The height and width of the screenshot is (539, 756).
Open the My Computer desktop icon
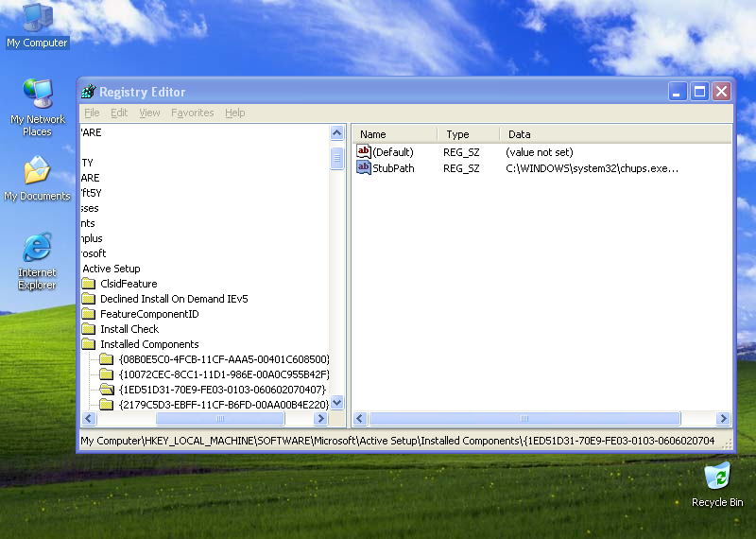point(37,26)
